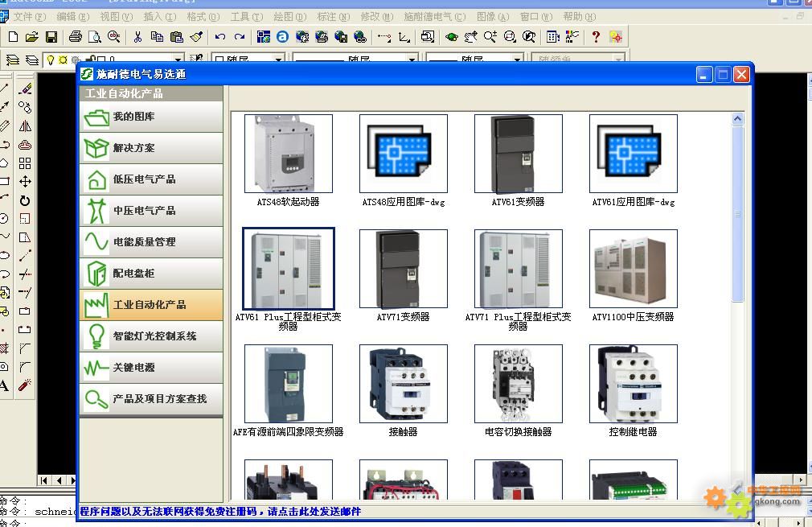Open the 绘图(D) menu
The image size is (812, 527).
[290, 17]
